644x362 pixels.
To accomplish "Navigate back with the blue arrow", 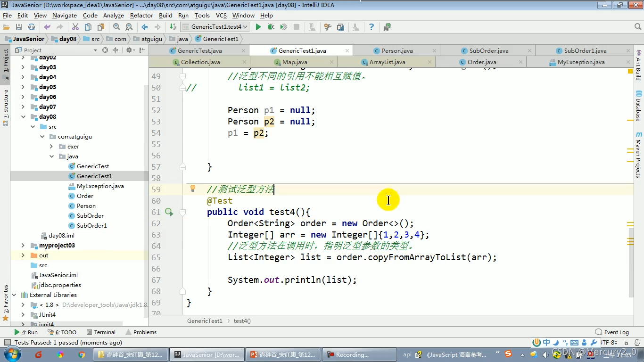I will 145,27.
